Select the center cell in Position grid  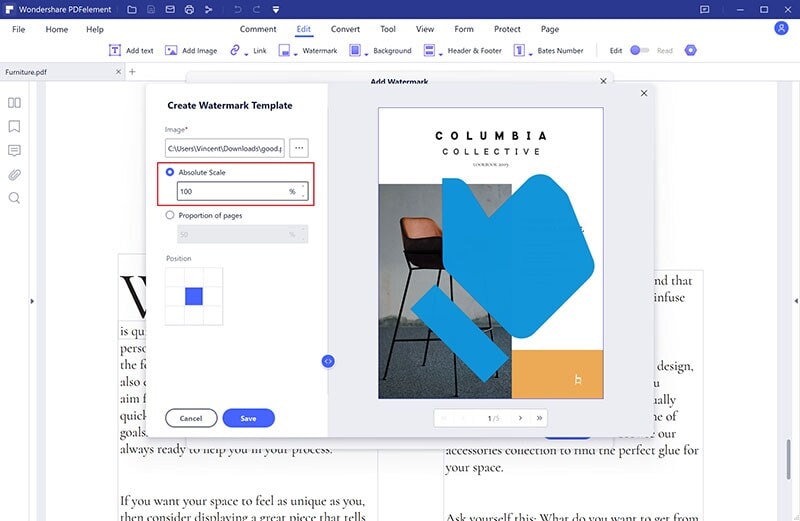(194, 296)
